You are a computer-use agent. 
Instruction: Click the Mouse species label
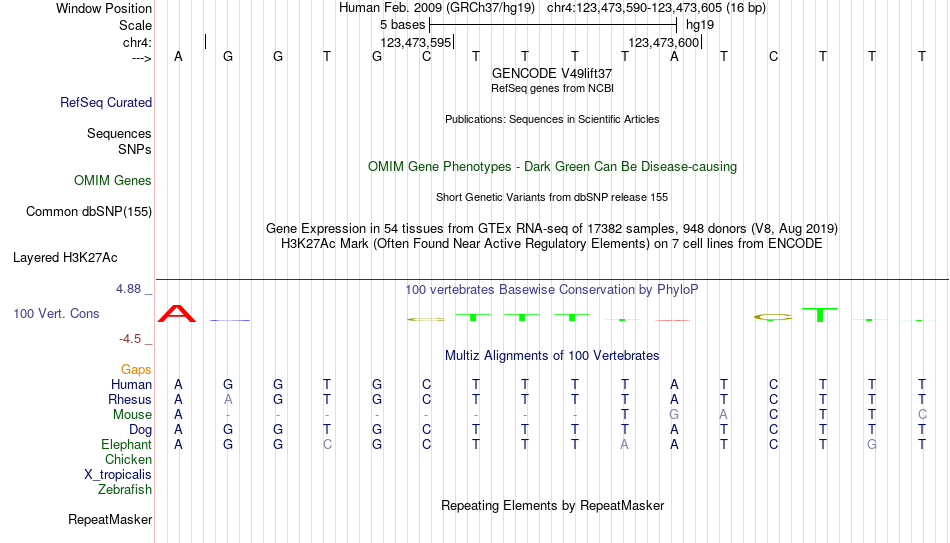point(132,415)
